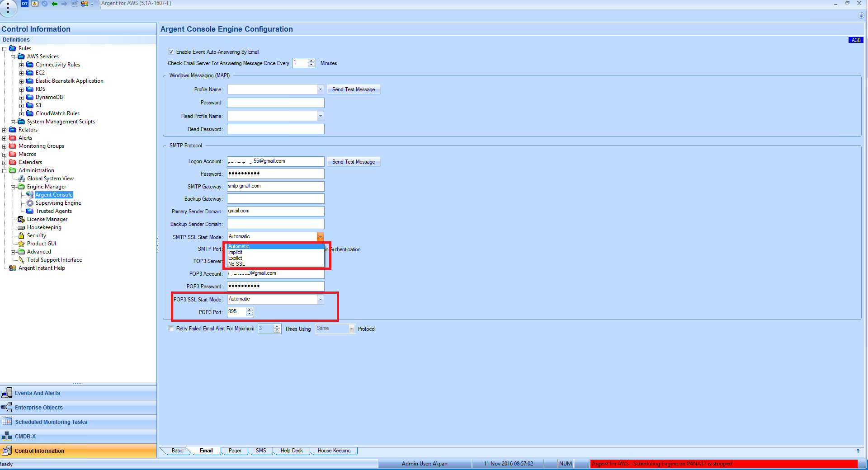Select the License Manager tree item
The image size is (868, 470).
47,219
